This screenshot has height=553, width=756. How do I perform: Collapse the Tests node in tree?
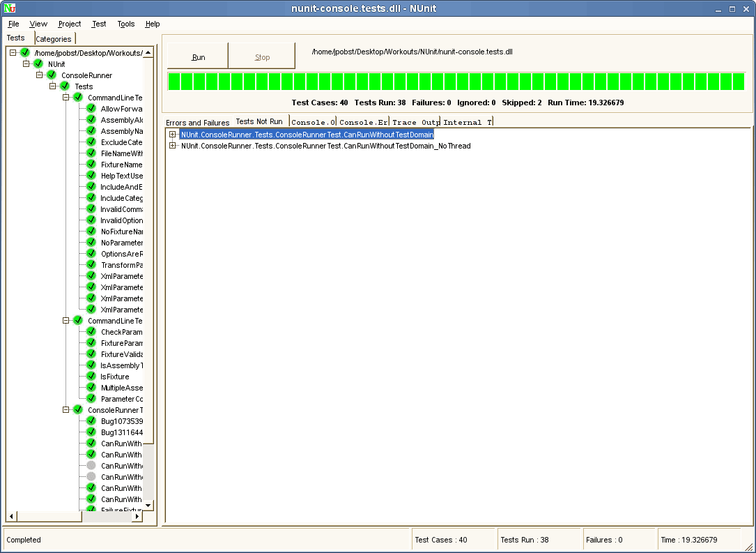(52, 86)
